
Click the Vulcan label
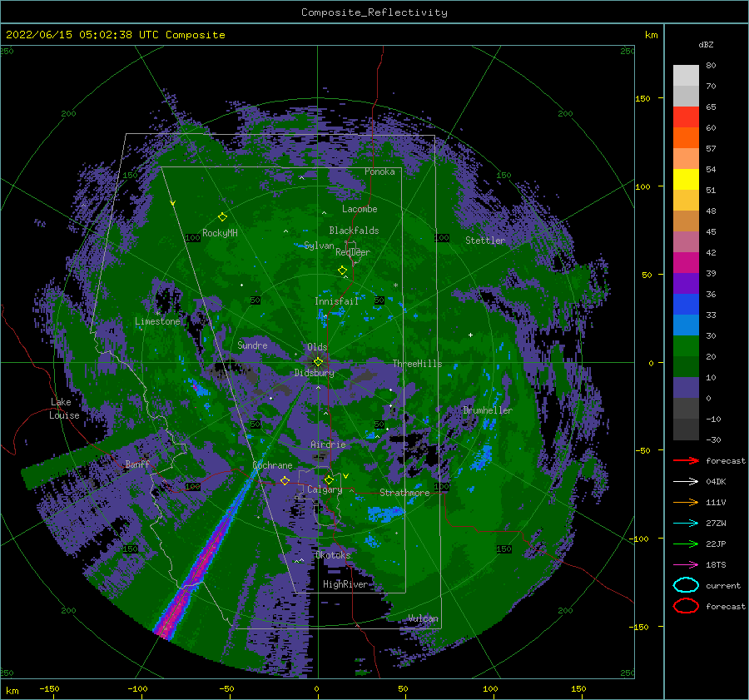coord(424,618)
